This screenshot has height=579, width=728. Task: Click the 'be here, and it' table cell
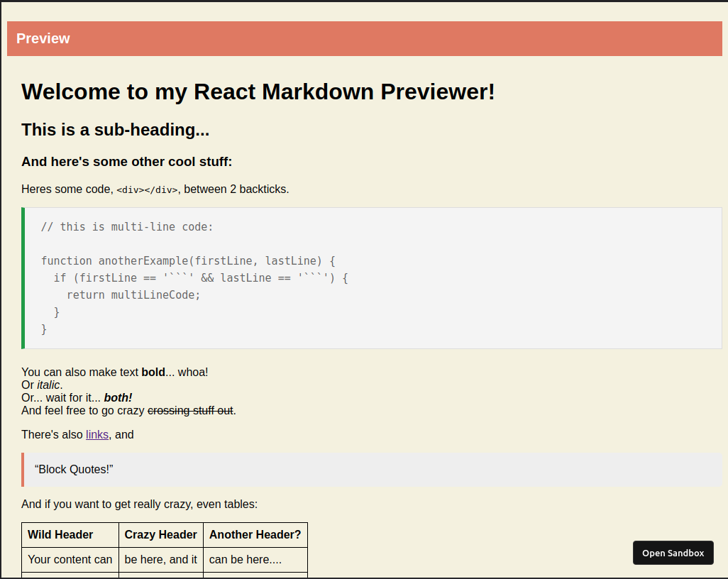(161, 560)
